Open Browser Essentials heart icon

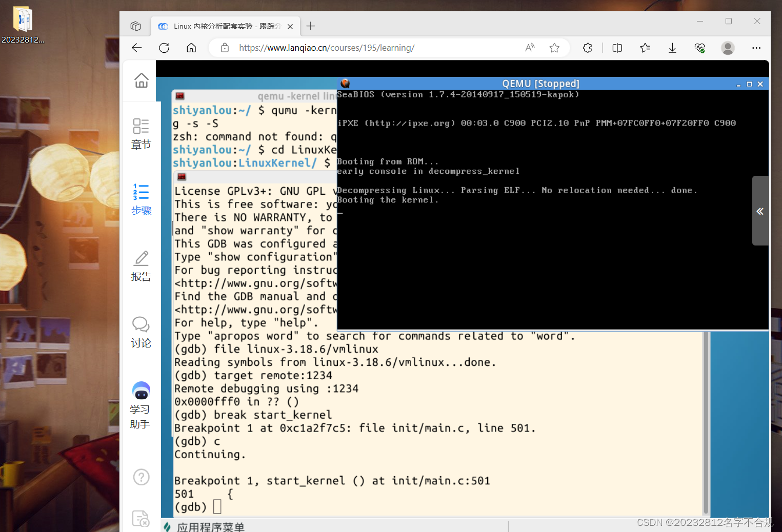pyautogui.click(x=699, y=48)
